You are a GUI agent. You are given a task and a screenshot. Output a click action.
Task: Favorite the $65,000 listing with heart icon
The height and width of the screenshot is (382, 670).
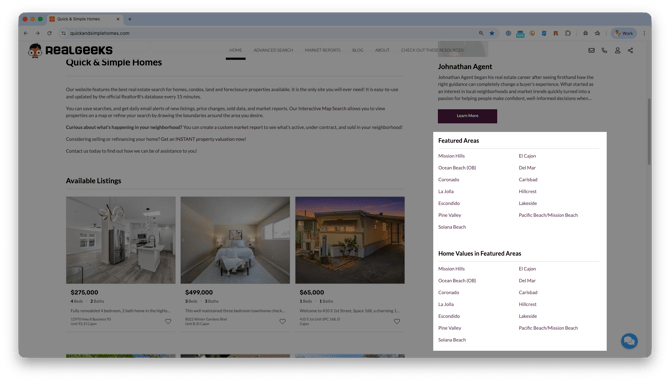pyautogui.click(x=397, y=321)
